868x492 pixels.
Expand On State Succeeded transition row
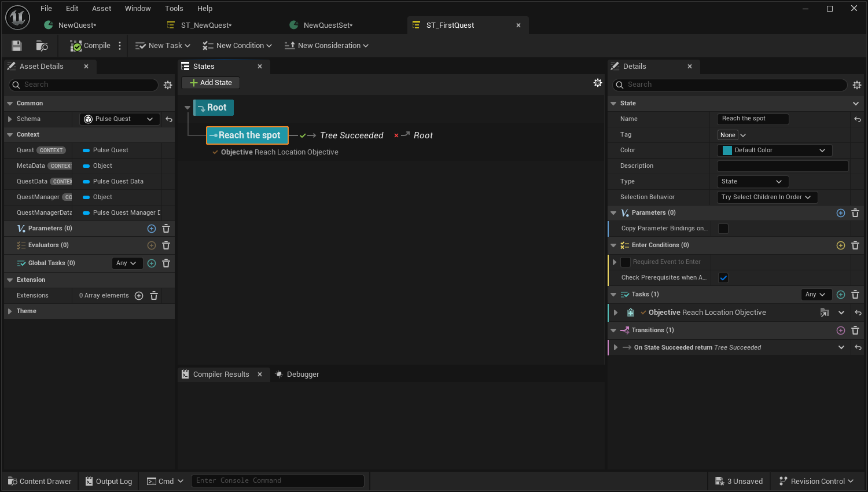(616, 348)
